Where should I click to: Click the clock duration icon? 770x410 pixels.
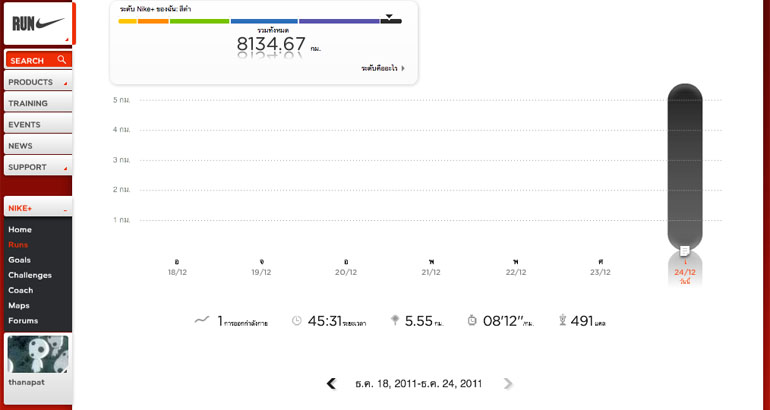click(x=296, y=321)
